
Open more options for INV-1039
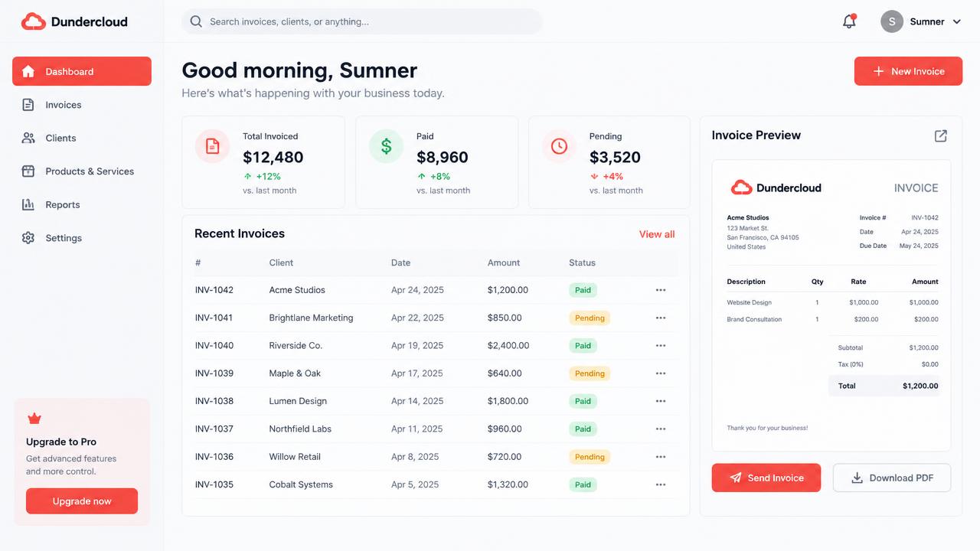[661, 373]
